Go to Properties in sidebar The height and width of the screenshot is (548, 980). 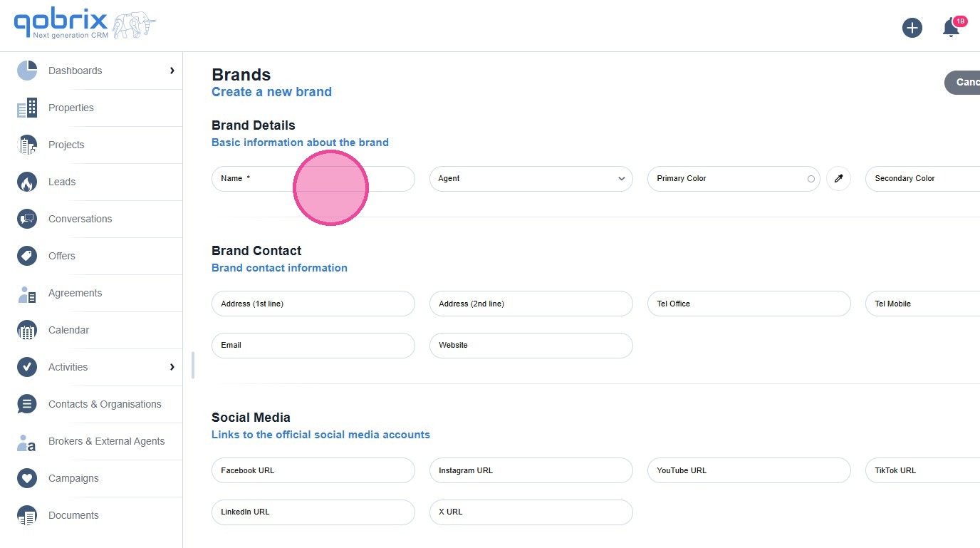point(71,108)
